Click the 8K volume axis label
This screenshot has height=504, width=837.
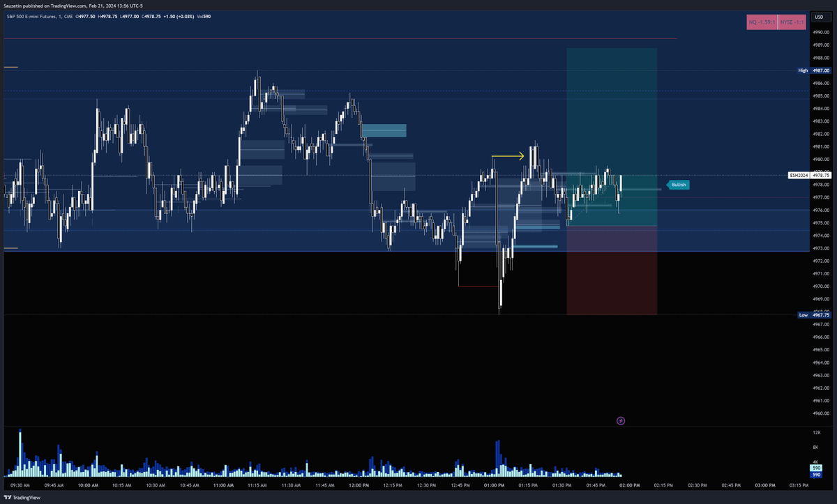(815, 447)
